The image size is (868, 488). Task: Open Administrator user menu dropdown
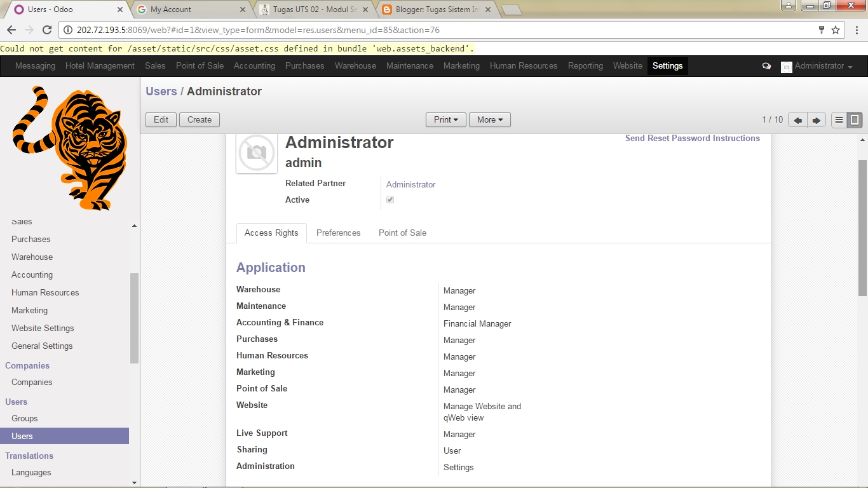pos(817,66)
